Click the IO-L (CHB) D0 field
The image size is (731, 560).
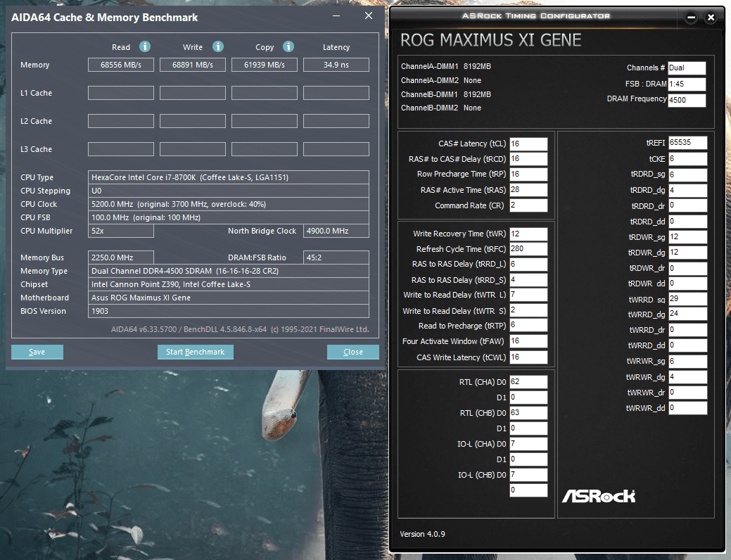528,475
